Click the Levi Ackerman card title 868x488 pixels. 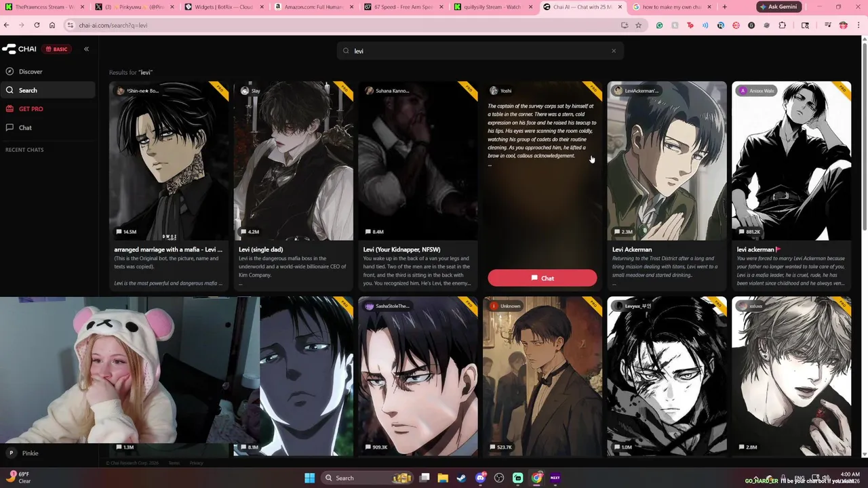coord(632,249)
